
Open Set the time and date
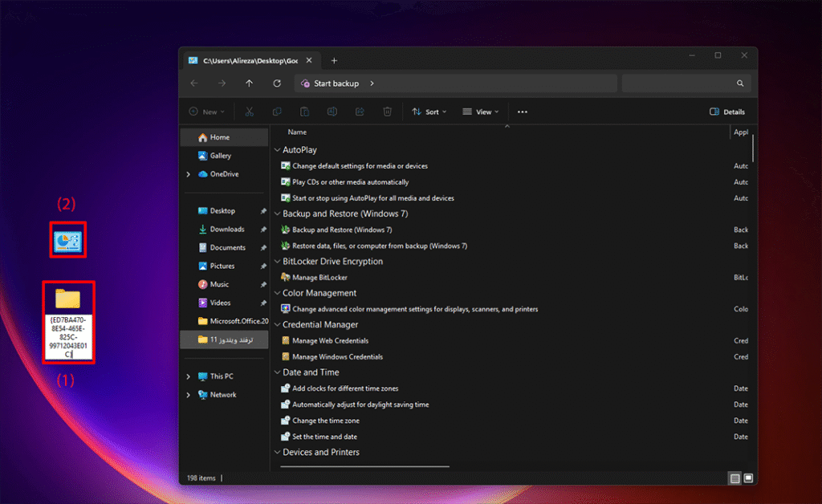(x=324, y=437)
